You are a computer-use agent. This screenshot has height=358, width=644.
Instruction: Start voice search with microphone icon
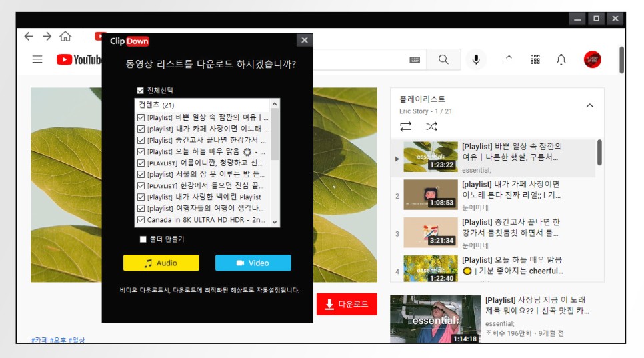click(x=476, y=59)
